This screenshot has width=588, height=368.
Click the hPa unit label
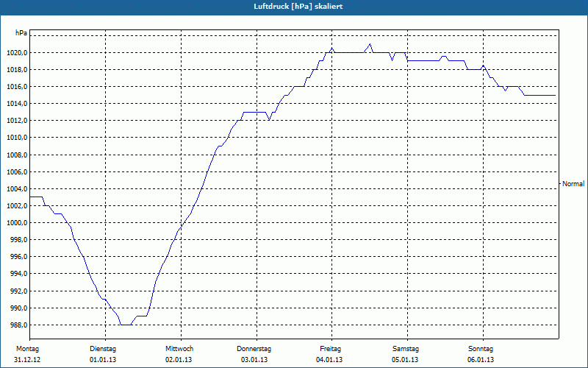pyautogui.click(x=21, y=33)
